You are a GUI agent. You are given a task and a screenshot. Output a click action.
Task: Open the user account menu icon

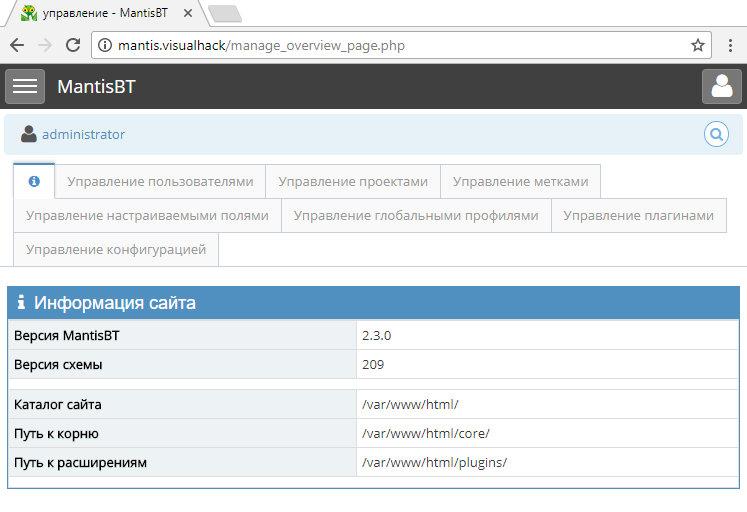pos(721,87)
